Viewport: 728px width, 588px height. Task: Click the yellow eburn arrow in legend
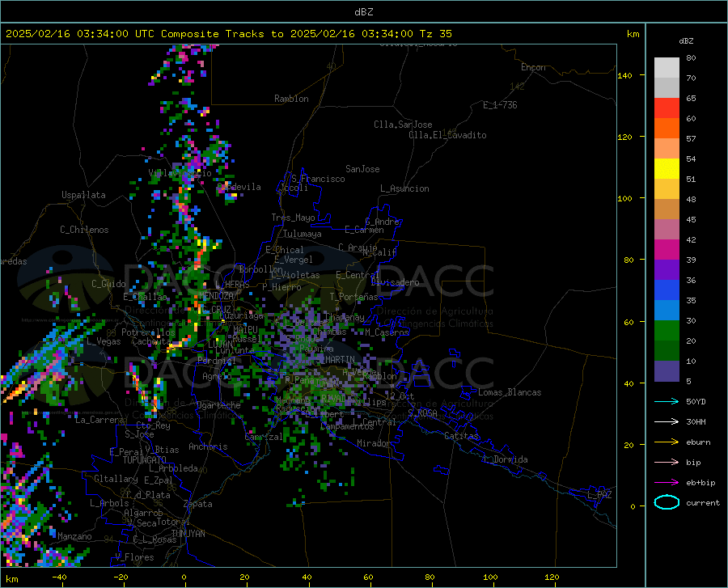[x=667, y=442]
